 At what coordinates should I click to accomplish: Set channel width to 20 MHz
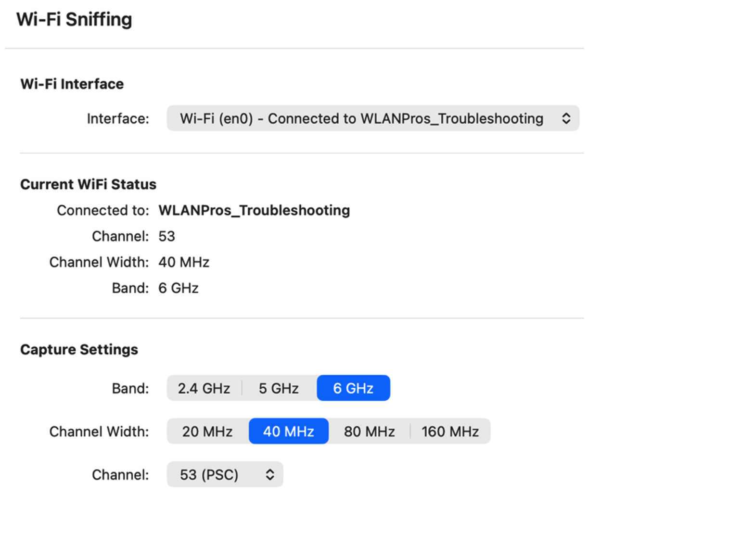[207, 432]
